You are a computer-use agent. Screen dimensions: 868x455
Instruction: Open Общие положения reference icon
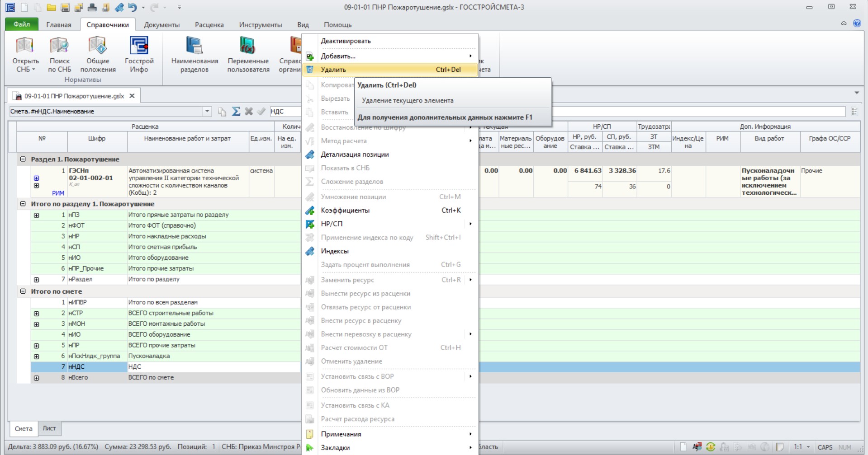98,55
